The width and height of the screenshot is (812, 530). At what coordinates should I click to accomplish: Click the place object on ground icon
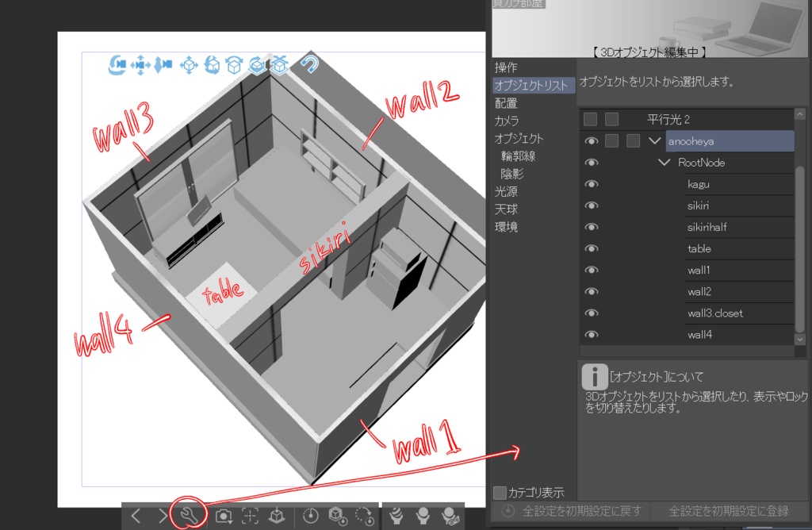(277, 516)
